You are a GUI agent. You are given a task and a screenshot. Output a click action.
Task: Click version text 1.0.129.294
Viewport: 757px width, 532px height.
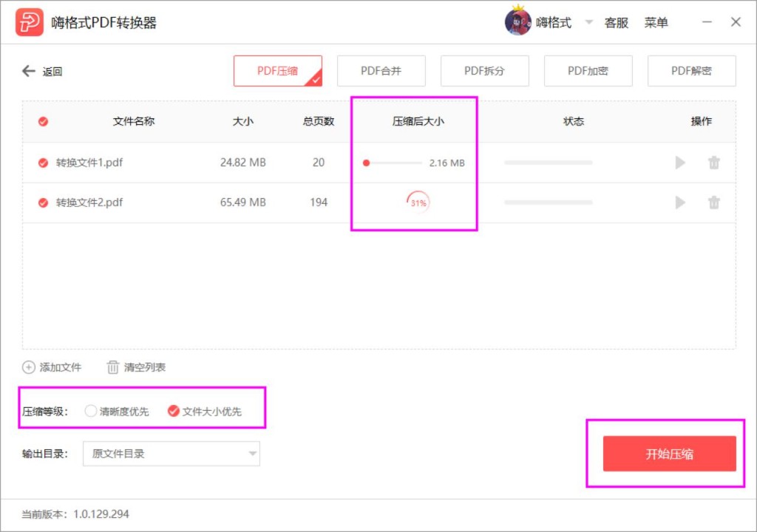coord(101,514)
